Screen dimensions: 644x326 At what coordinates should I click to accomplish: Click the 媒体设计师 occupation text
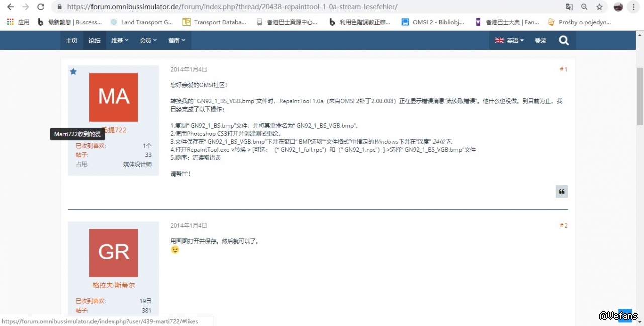click(137, 164)
